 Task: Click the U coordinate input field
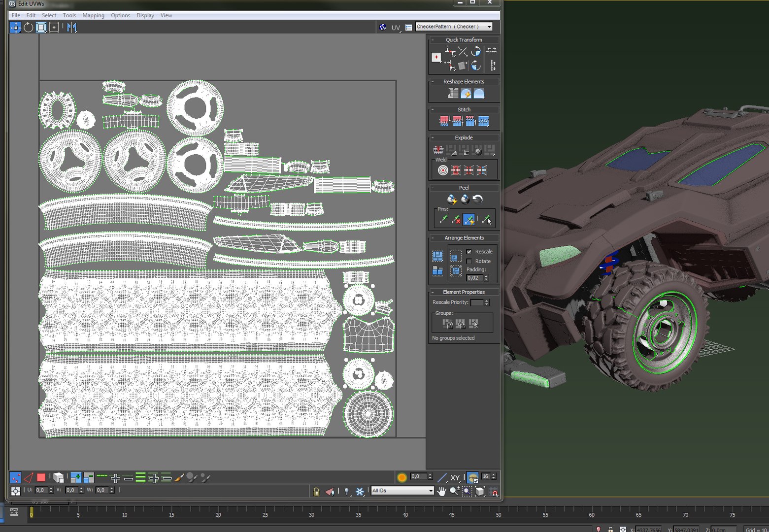point(41,490)
